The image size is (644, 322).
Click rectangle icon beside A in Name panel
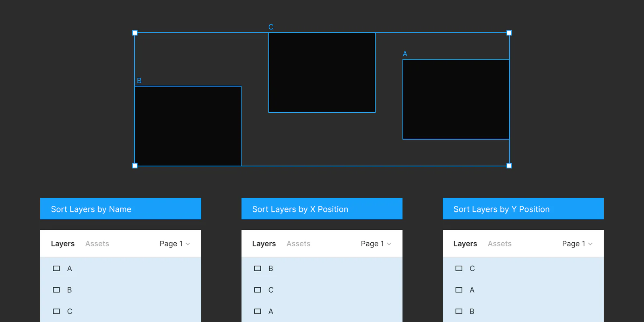click(56, 268)
